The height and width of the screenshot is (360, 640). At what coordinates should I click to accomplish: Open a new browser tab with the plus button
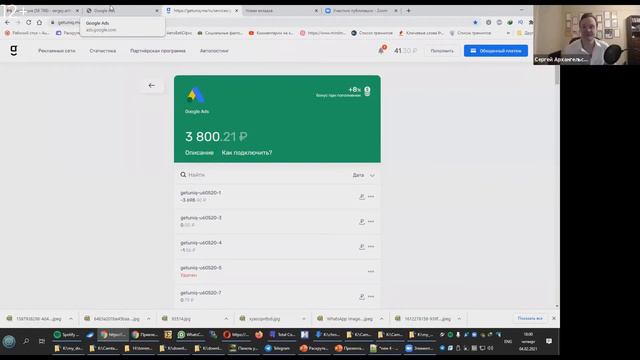click(x=408, y=11)
